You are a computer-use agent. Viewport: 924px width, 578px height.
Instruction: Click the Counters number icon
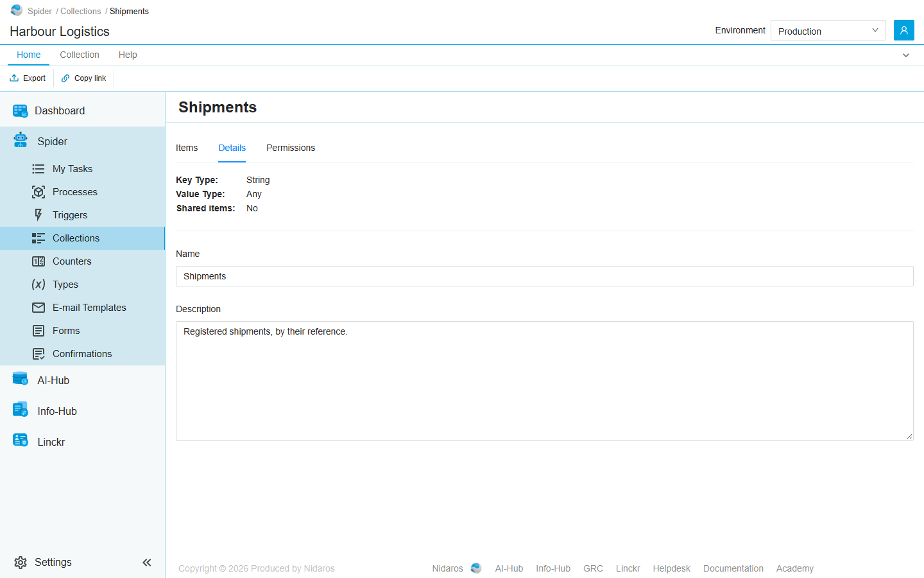(38, 261)
